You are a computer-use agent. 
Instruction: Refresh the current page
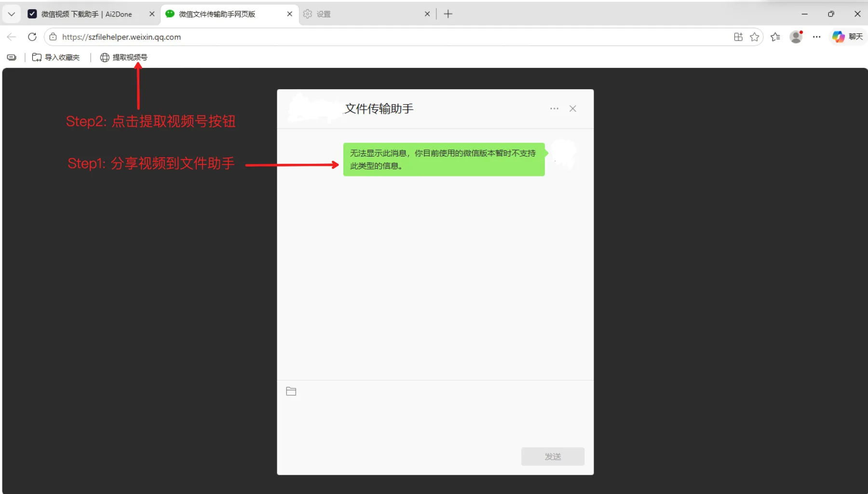(32, 37)
